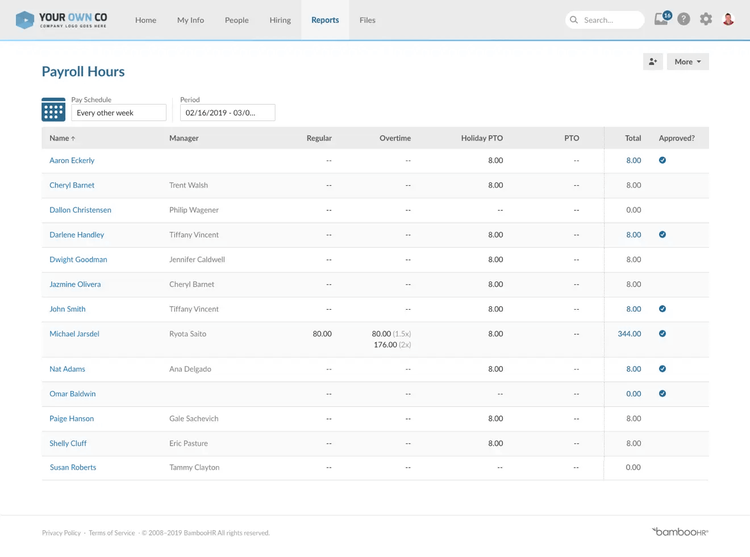Image resolution: width=750 pixels, height=557 pixels.
Task: Open Michael Jarsdel's profile link
Action: [74, 334]
